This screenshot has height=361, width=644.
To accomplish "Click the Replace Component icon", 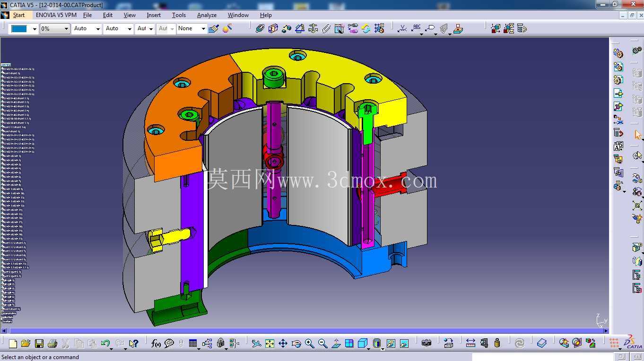I will 618,120.
